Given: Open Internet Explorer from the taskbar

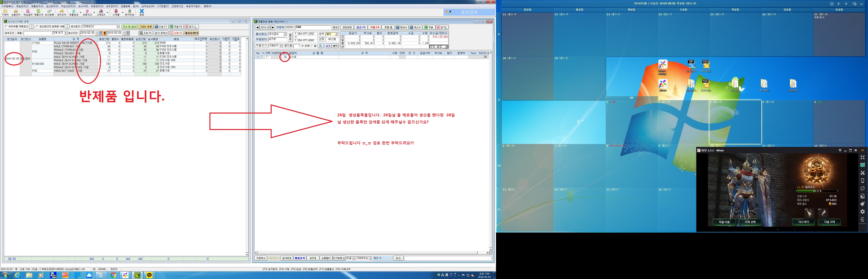Looking at the screenshot, I should click(17, 275).
